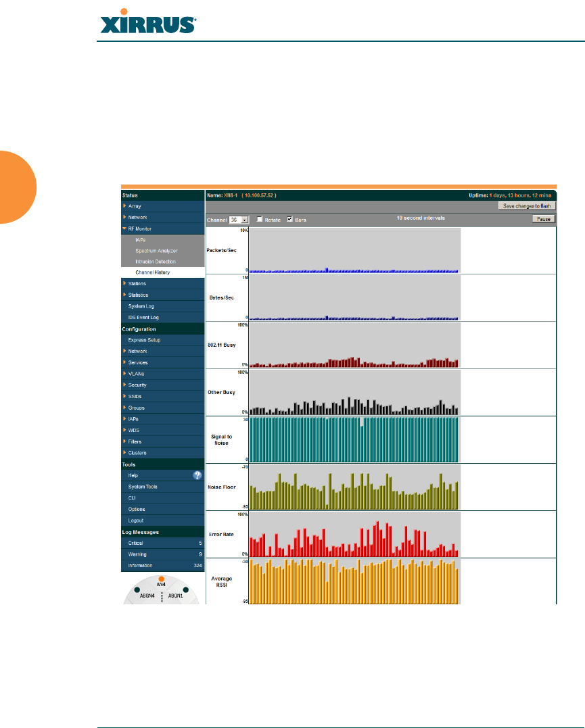
Task: Enable the Rotate checkbox
Action: (x=260, y=219)
